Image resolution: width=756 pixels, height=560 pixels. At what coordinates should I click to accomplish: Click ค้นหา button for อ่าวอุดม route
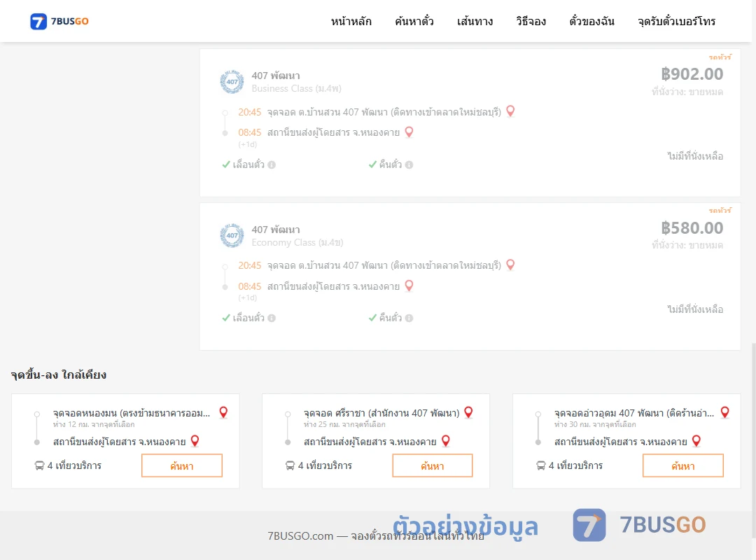point(683,465)
